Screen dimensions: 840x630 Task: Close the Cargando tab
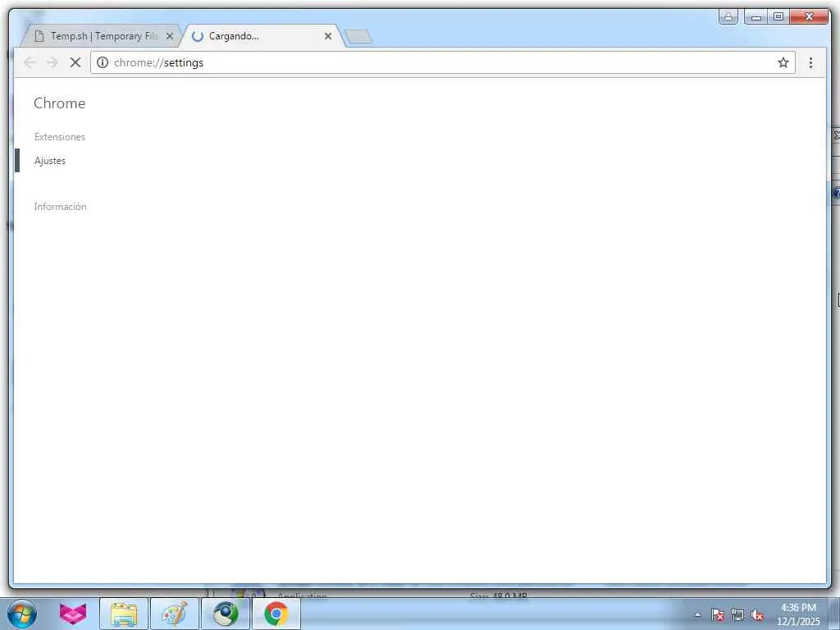[x=328, y=36]
